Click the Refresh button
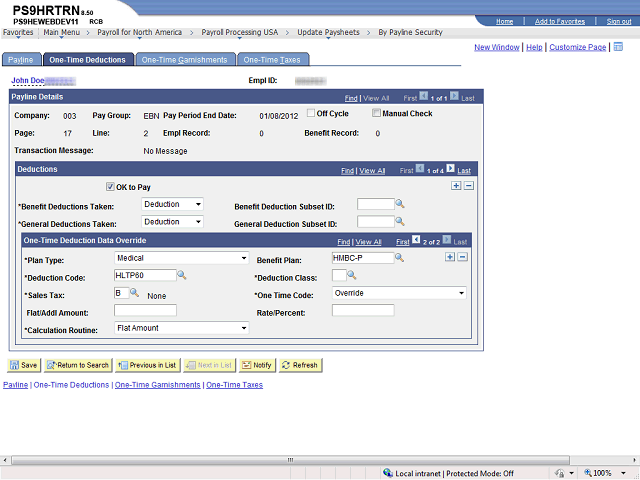The height and width of the screenshot is (480, 640). tap(300, 365)
